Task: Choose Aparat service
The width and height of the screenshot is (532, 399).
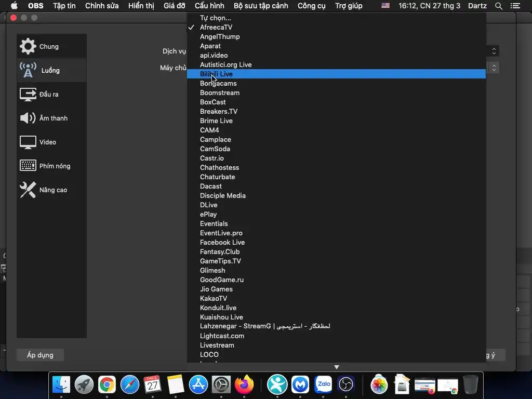Action: point(336,46)
